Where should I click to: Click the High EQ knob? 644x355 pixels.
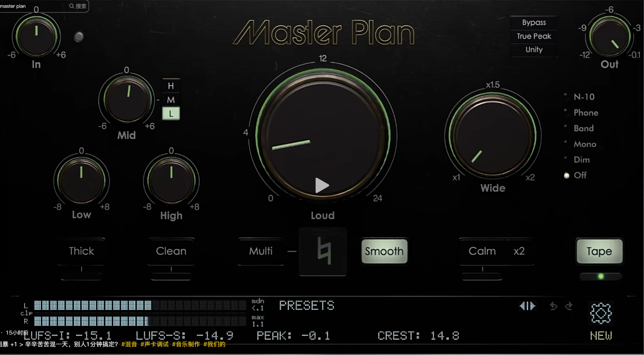click(171, 181)
